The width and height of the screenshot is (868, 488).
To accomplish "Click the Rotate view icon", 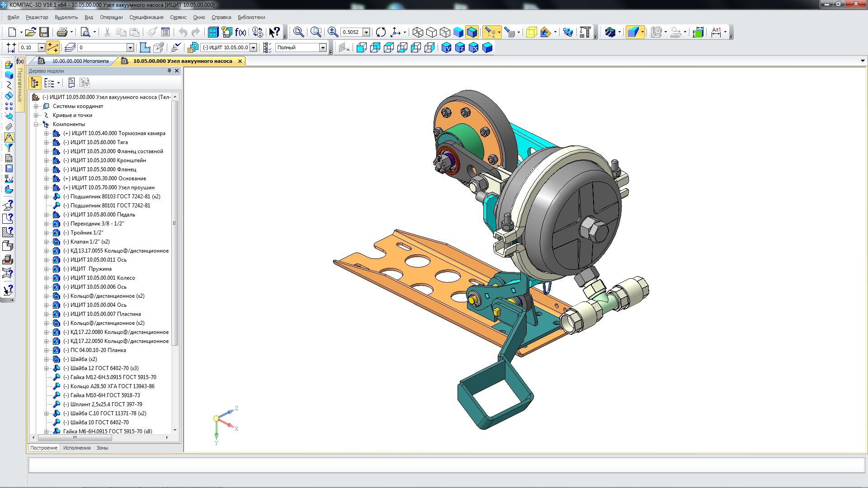I will [381, 32].
